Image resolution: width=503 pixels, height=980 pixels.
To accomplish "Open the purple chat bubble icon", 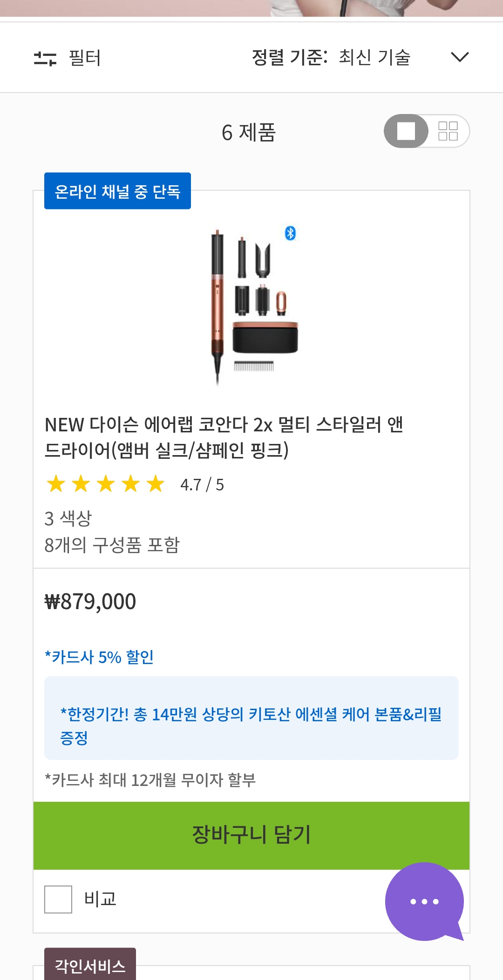I will (424, 901).
